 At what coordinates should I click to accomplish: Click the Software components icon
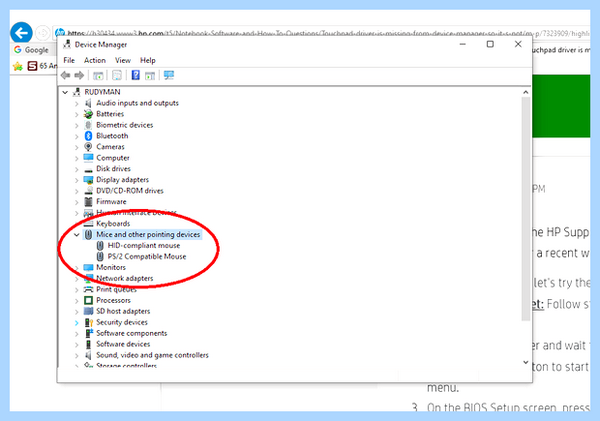[x=89, y=333]
